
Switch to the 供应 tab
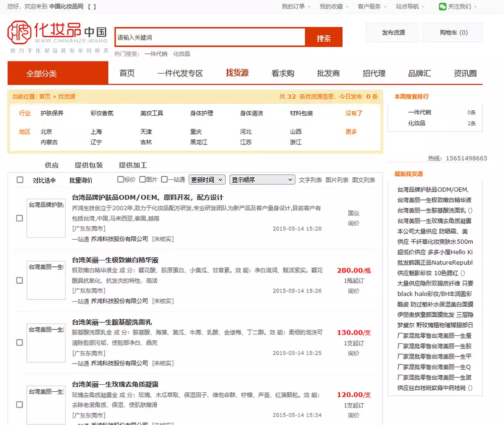(52, 165)
